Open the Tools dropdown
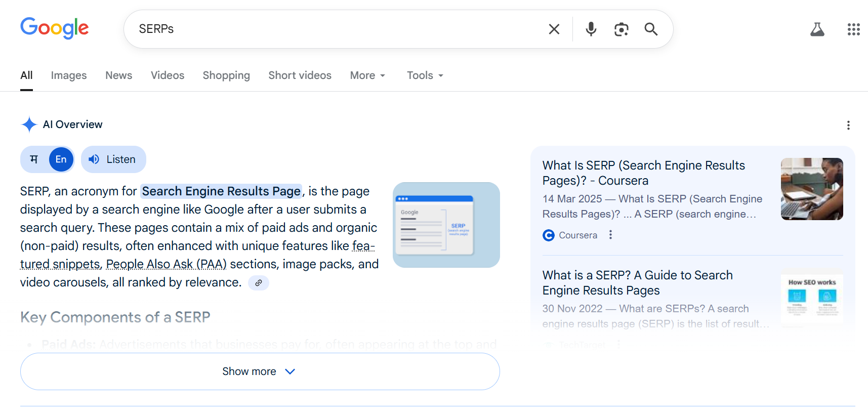The image size is (868, 418). click(x=425, y=75)
